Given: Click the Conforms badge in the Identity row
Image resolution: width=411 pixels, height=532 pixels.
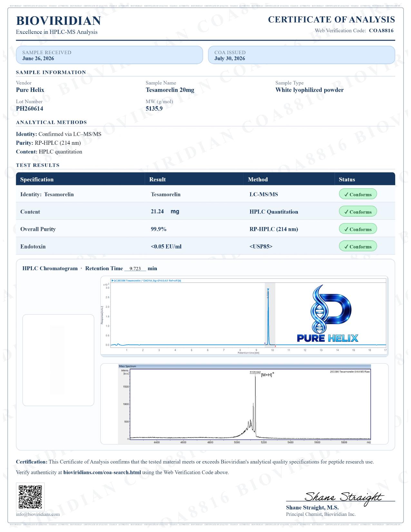Looking at the screenshot, I should [x=358, y=194].
